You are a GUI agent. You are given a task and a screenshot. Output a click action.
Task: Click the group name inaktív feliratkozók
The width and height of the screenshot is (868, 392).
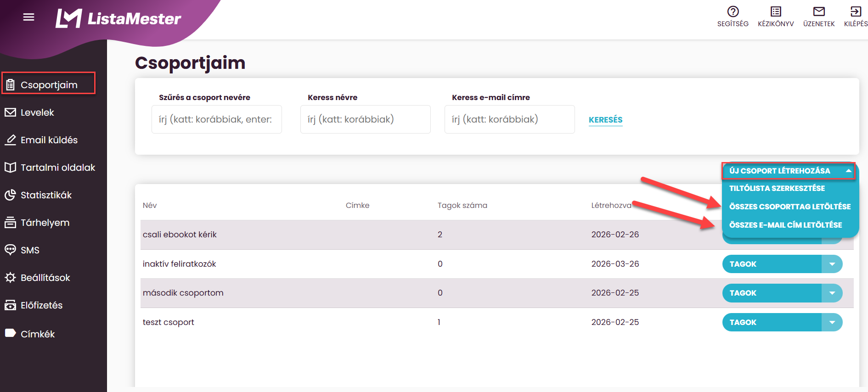pos(179,264)
